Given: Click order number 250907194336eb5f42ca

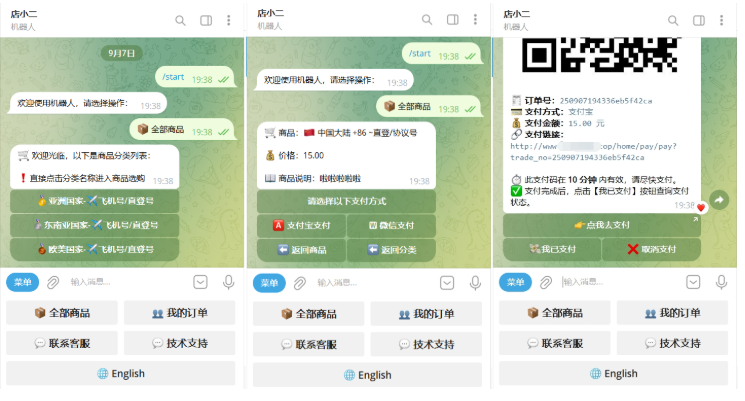Looking at the screenshot, I should (606, 101).
